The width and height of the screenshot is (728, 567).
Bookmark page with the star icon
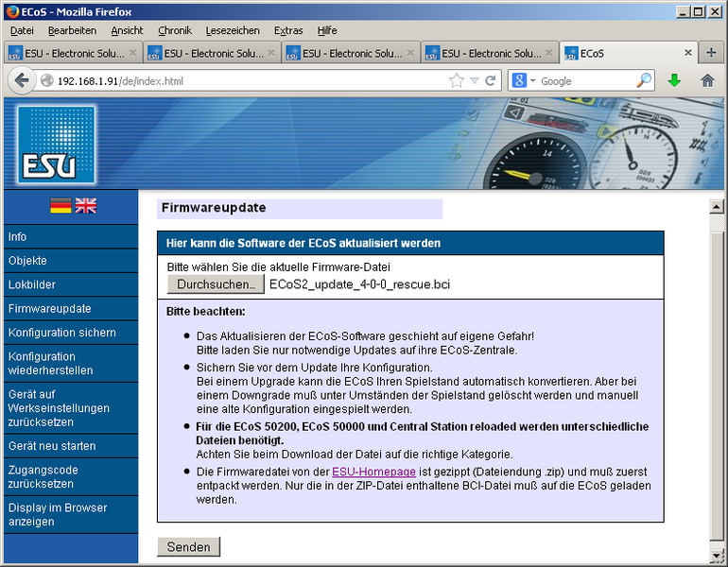[x=457, y=80]
